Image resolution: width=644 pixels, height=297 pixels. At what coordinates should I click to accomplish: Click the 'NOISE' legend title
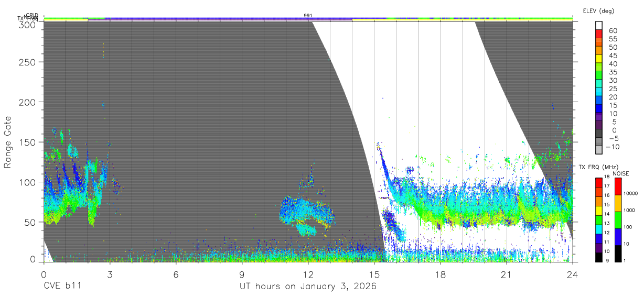(x=620, y=173)
